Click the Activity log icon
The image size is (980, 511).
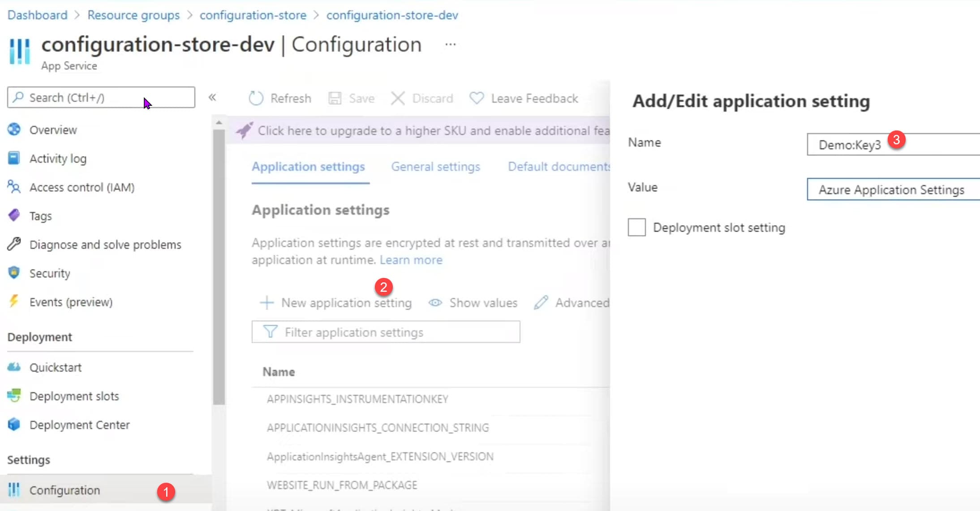pos(14,158)
